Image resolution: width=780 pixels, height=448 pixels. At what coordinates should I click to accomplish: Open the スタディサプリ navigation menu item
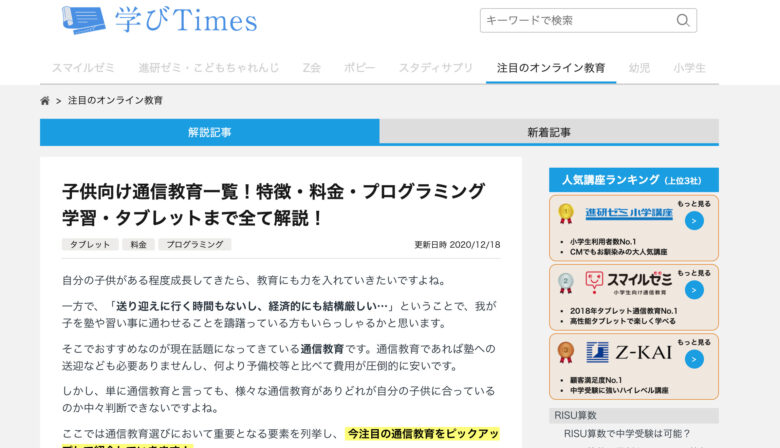(x=435, y=68)
